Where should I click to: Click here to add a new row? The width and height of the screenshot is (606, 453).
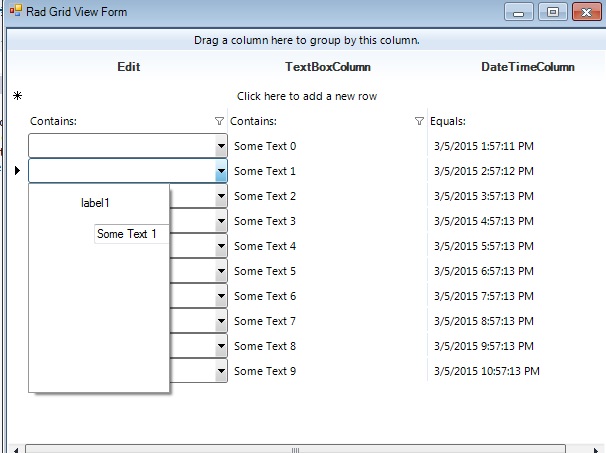(307, 96)
